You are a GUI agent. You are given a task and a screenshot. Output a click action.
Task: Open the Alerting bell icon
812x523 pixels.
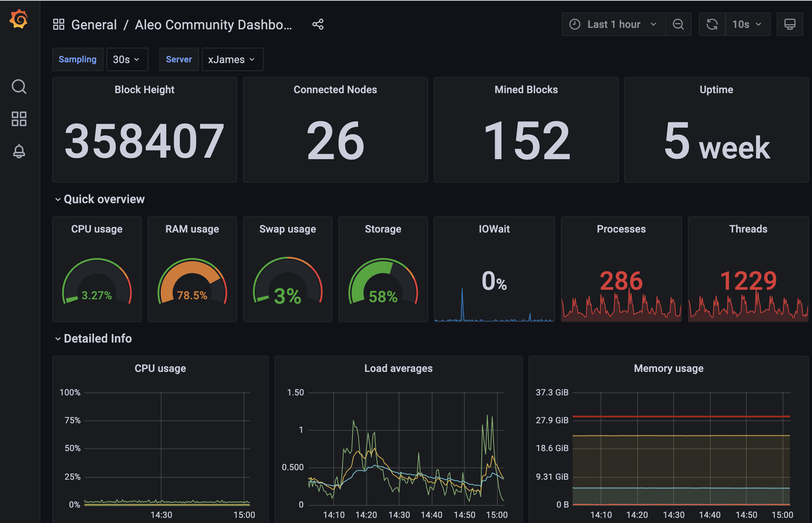coord(19,151)
